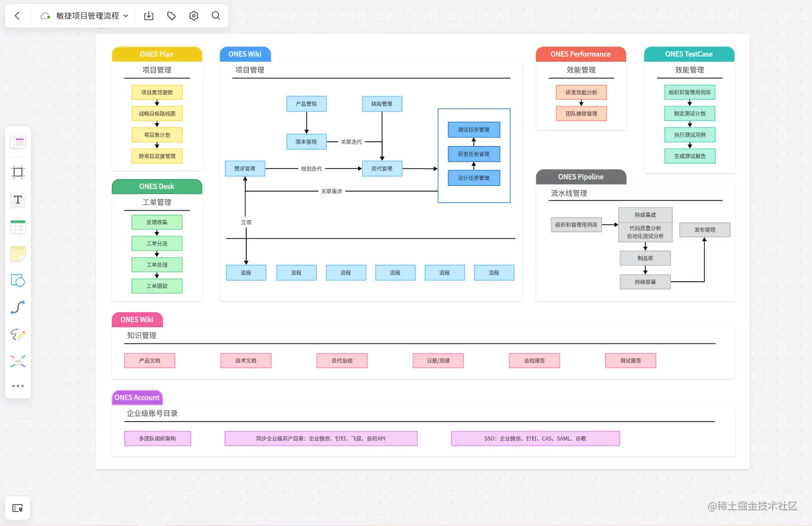Click the 项目集计划 node

pos(157,135)
